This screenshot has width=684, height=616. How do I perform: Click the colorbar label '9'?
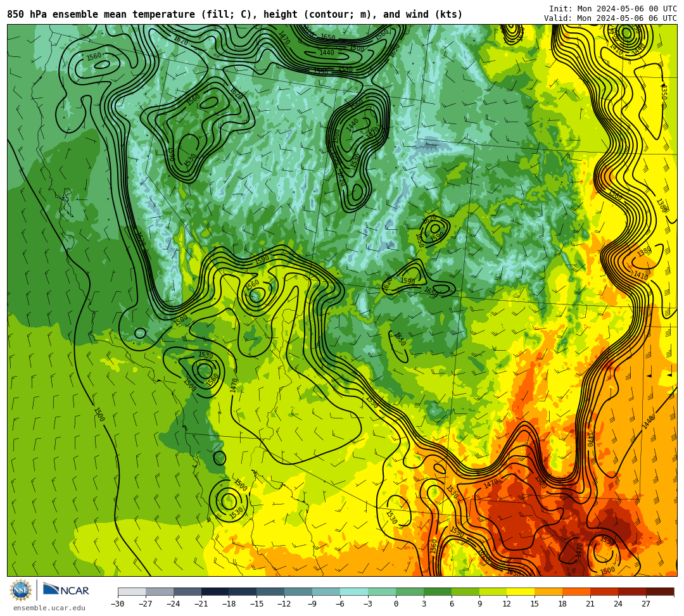[479, 604]
